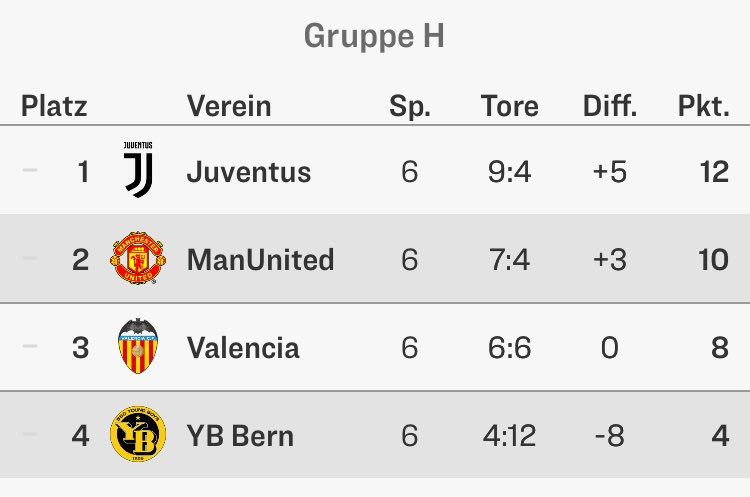
Task: Click the Sp. column header
Action: 409,105
